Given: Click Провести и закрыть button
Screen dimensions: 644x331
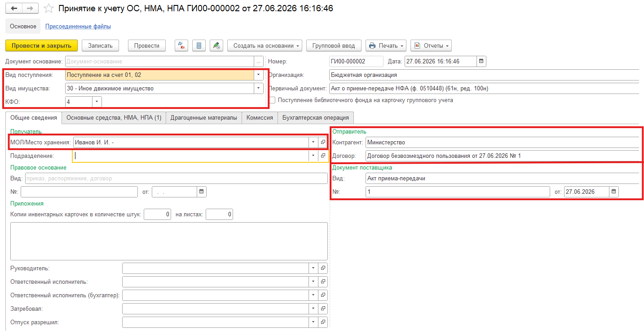Looking at the screenshot, I should [x=42, y=45].
